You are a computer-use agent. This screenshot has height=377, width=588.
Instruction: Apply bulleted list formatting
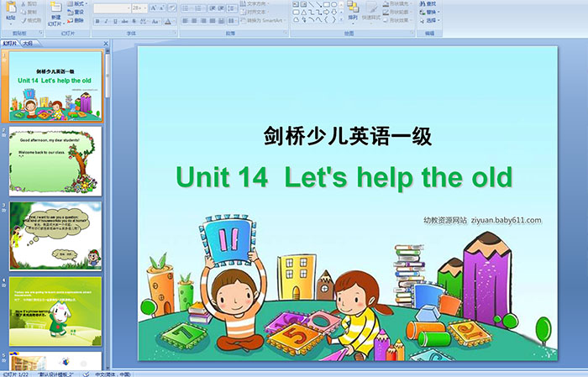click(186, 8)
